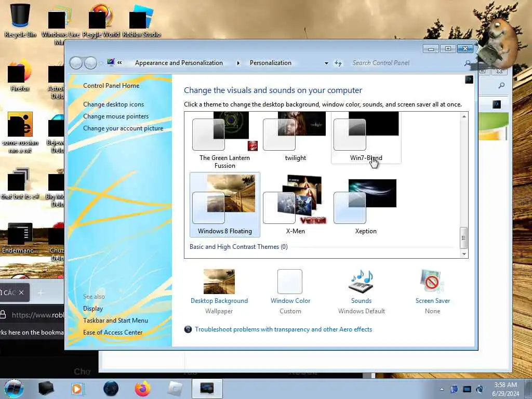Focus the Search Control Panel field
The width and height of the screenshot is (532, 399).
pyautogui.click(x=407, y=63)
